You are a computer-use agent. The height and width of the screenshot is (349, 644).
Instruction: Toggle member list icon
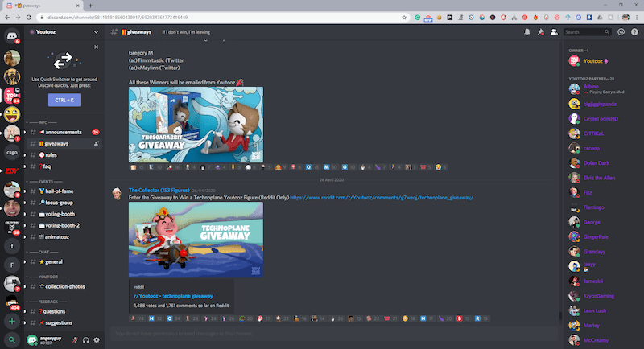(554, 32)
